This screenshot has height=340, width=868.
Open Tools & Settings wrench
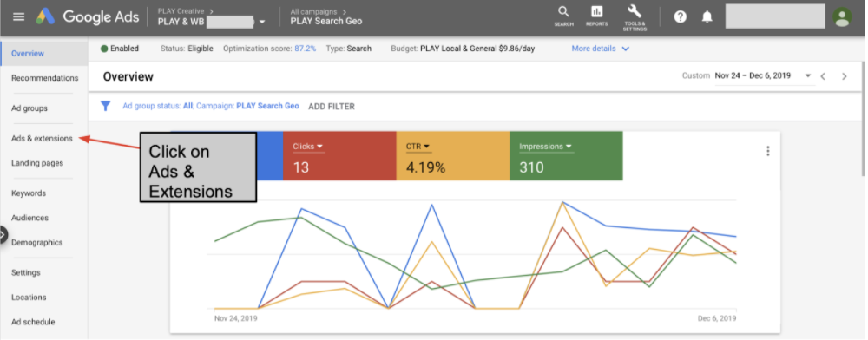[635, 17]
